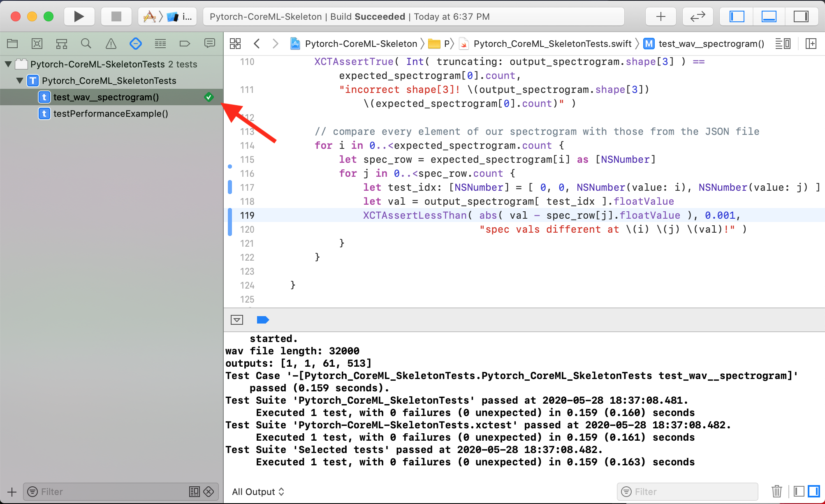Click the build status activity field
825x504 pixels.
414,17
